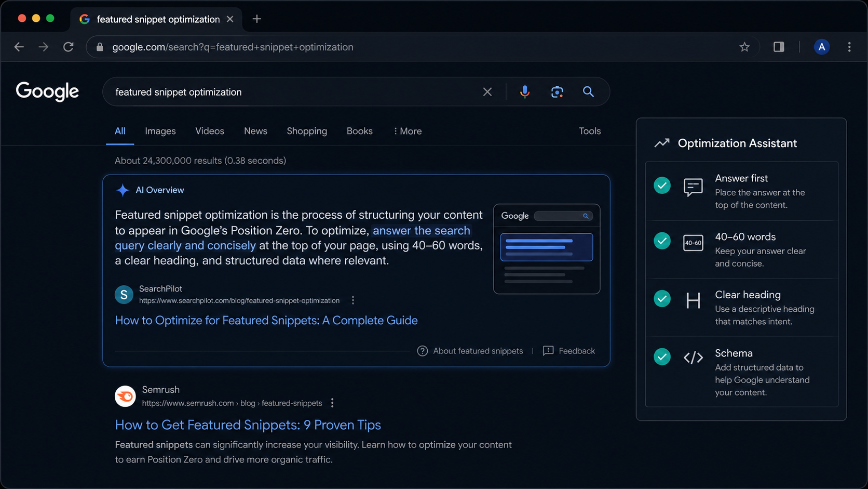Open the Chrome three-dot menu
The image size is (868, 489).
point(849,47)
